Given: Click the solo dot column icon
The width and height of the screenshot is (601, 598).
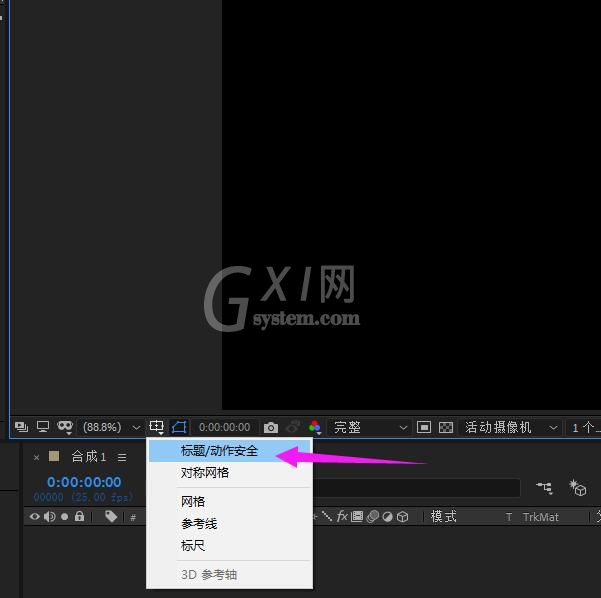Looking at the screenshot, I should point(64,517).
